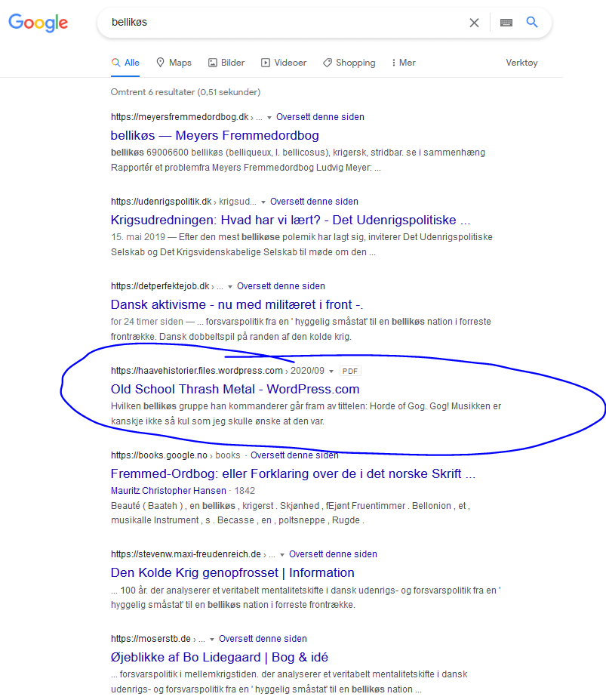Open Krigsudredningen: Hvad har vi lært? result
Viewport: 606px width, 700px height.
pyautogui.click(x=291, y=220)
